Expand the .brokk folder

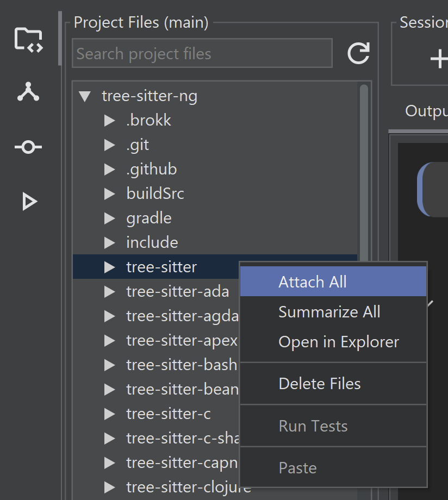pyautogui.click(x=109, y=121)
